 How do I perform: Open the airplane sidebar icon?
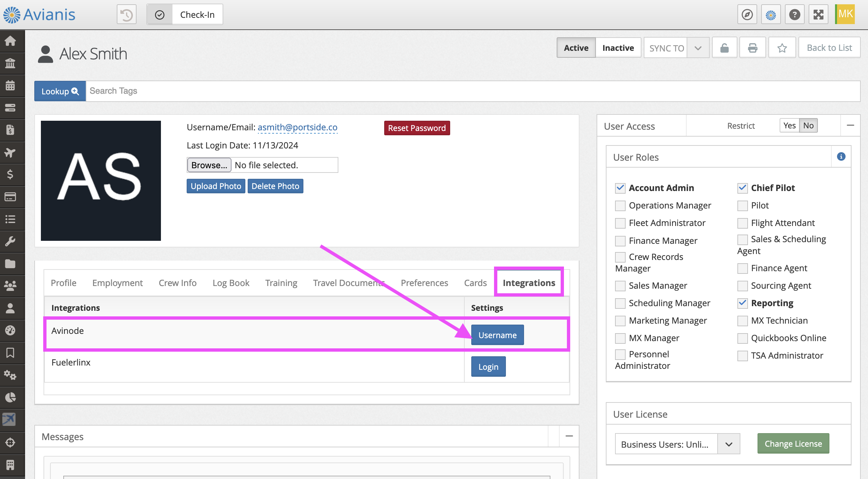[x=10, y=152]
